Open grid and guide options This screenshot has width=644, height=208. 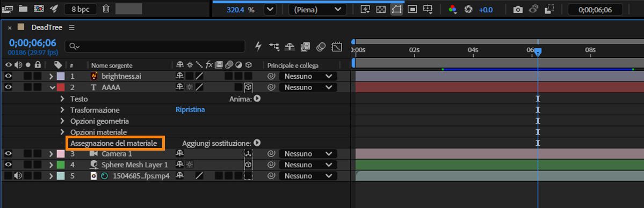click(428, 10)
